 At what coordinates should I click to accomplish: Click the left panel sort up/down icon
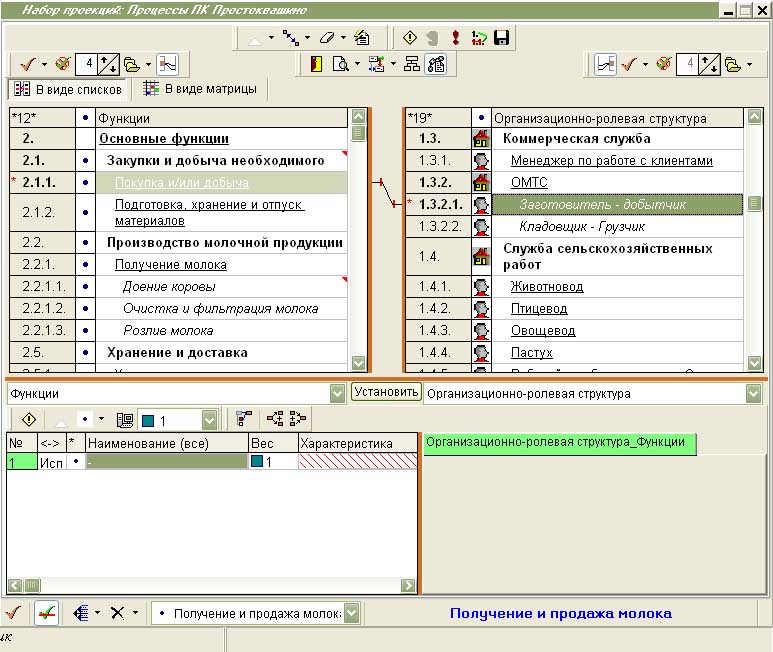108,64
